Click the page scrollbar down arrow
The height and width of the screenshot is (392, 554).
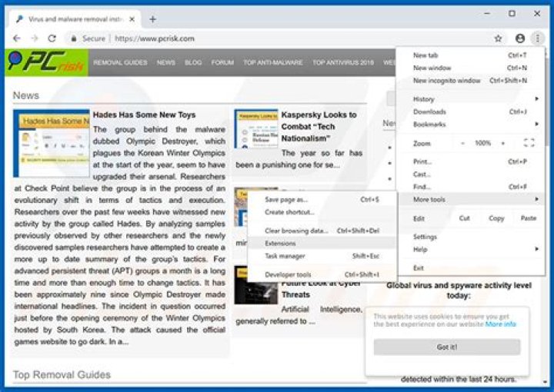pyautogui.click(x=546, y=382)
